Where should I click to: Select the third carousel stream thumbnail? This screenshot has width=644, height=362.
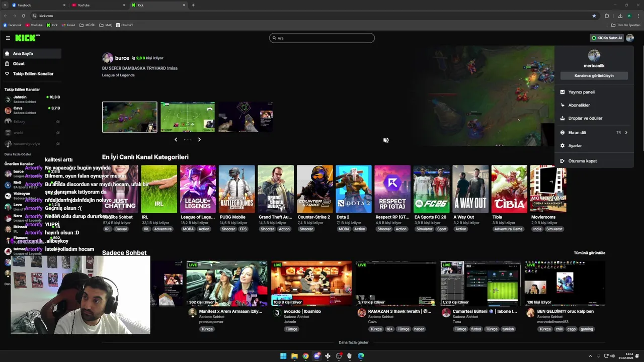pos(246,117)
